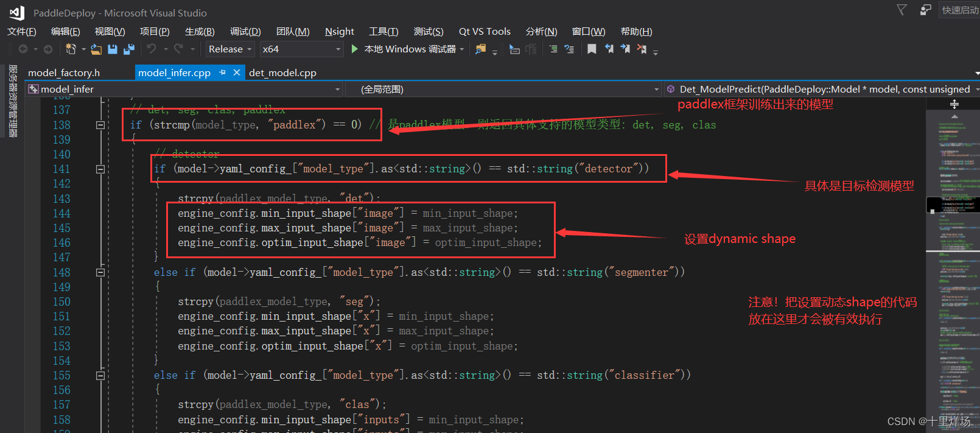980x433 pixels.
Task: Open the 分析(N) analyze menu
Action: coord(542,32)
